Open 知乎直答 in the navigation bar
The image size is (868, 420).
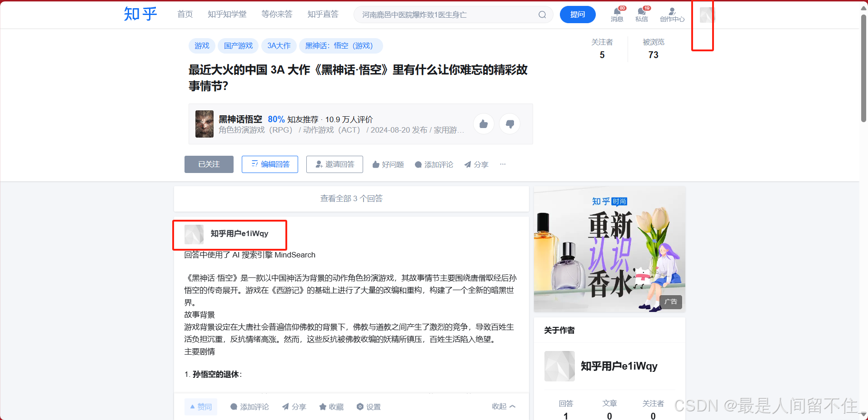323,14
